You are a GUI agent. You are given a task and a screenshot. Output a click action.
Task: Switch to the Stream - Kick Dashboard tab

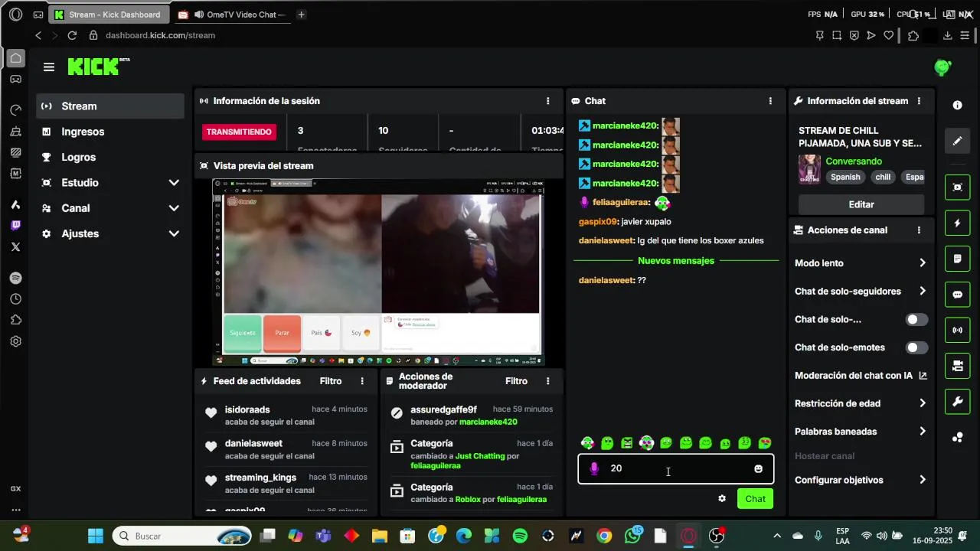(109, 15)
